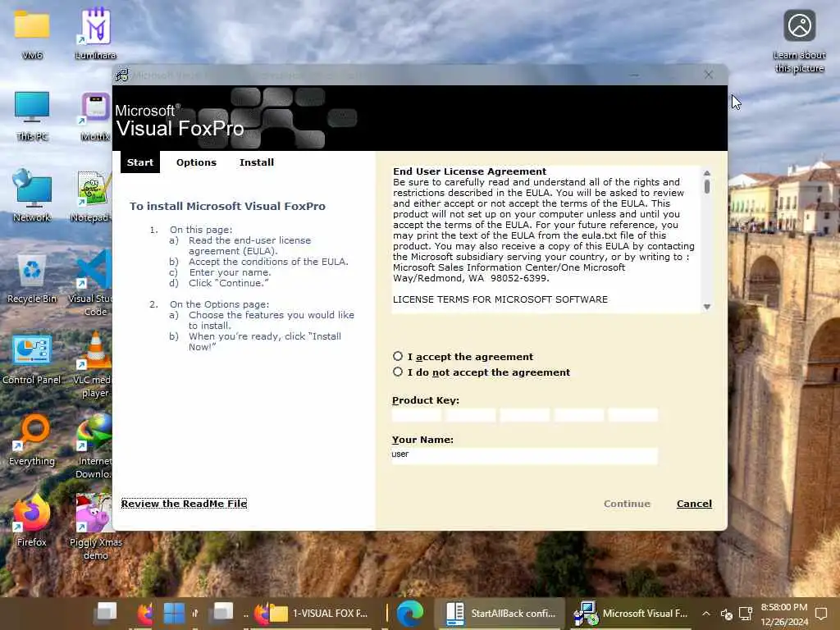The image size is (840, 630).
Task: Launch Internet Download Manager shortcut
Action: pos(94,445)
